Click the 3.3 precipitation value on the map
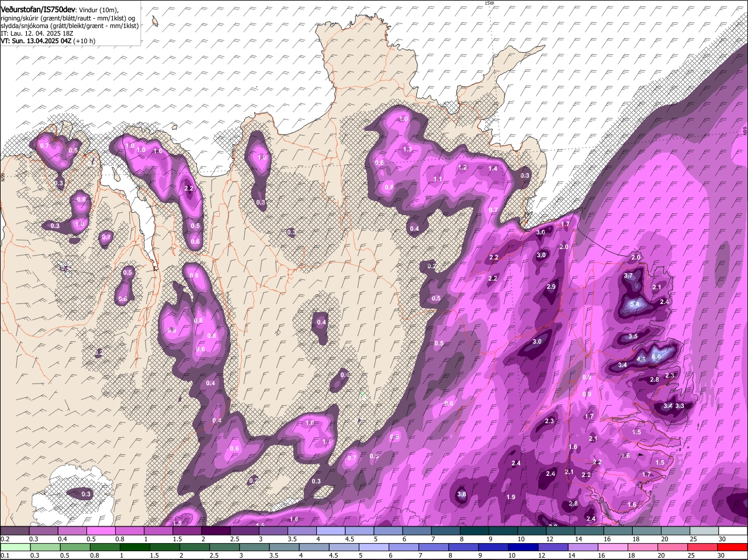Screen dimensions: 748x560 pyautogui.click(x=680, y=406)
